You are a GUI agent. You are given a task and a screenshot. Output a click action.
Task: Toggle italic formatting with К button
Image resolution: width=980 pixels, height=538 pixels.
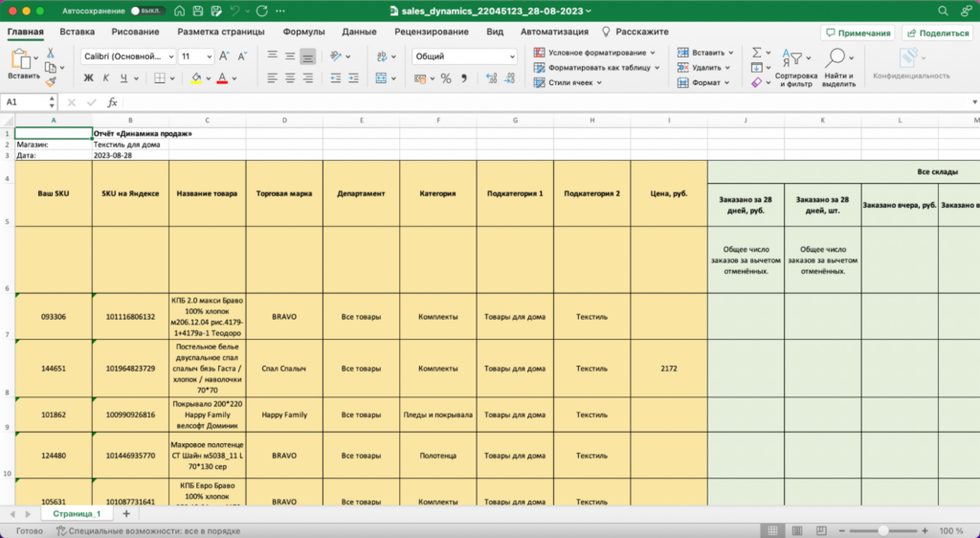coord(106,78)
